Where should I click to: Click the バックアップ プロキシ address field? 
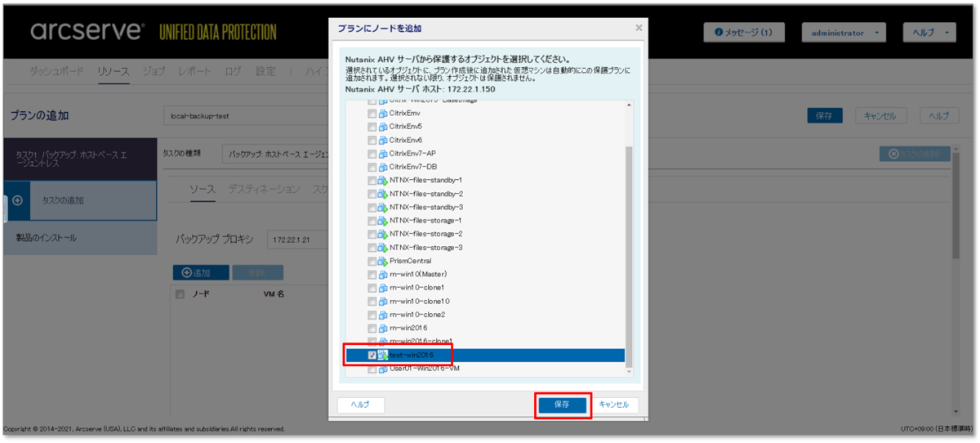pyautogui.click(x=297, y=239)
